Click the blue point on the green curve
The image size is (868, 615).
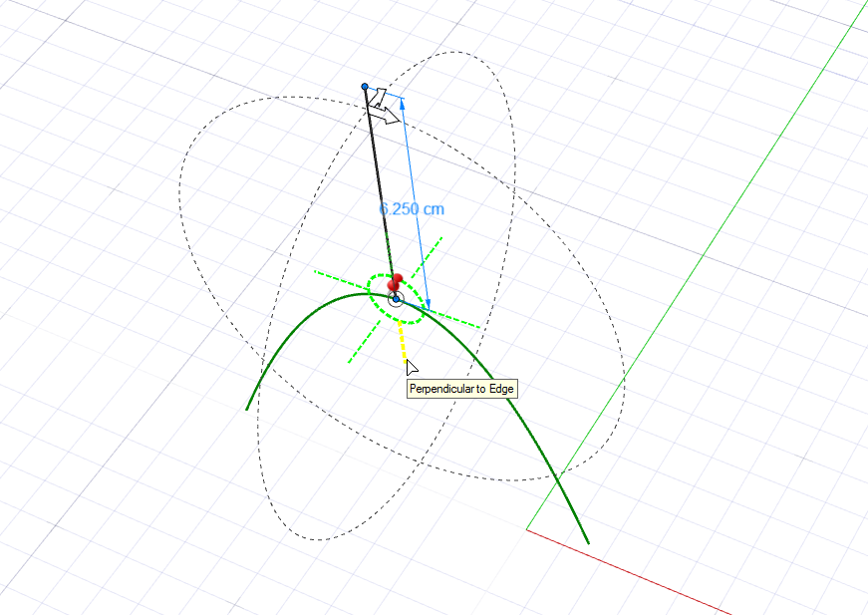[x=396, y=299]
